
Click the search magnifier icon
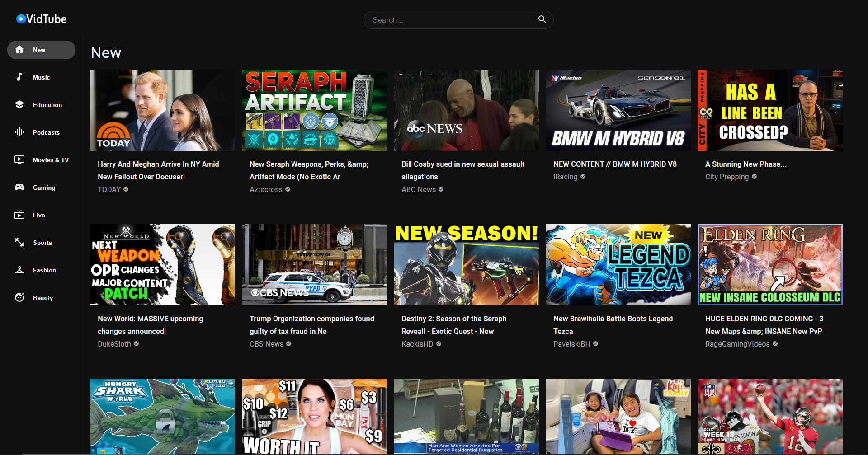[x=542, y=19]
